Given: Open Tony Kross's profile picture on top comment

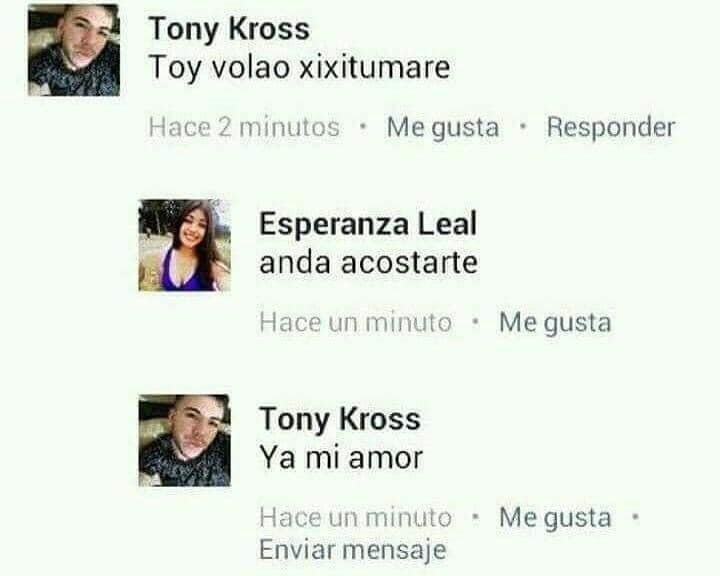Looking at the screenshot, I should 74,50.
